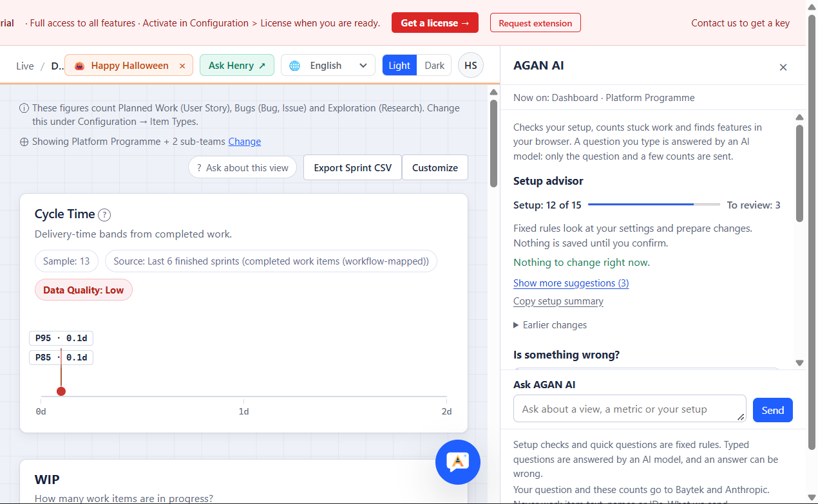Open the floating AGAN AI chat bubble
The width and height of the screenshot is (818, 504).
click(x=458, y=462)
